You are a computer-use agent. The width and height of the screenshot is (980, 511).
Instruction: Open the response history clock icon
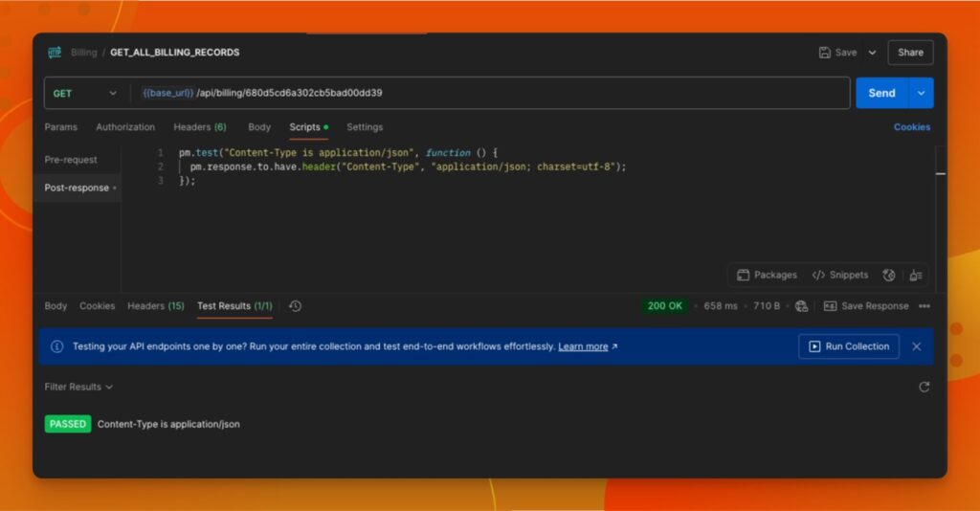(295, 306)
